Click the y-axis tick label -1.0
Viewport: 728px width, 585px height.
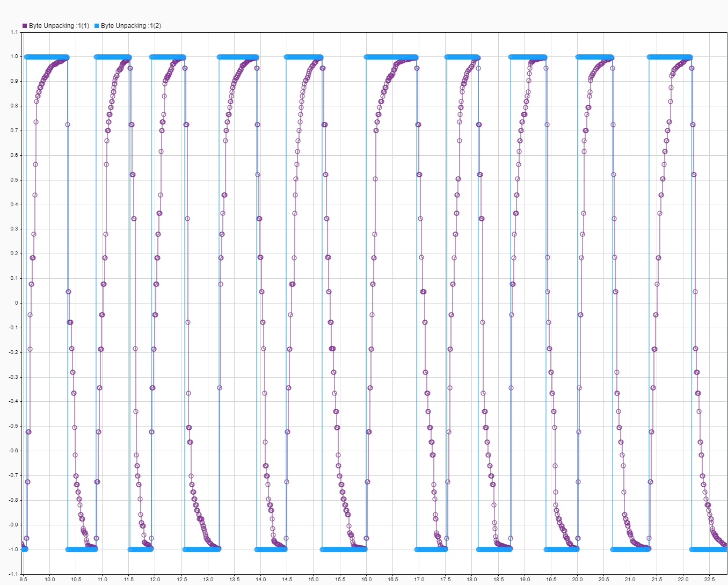coord(13,549)
